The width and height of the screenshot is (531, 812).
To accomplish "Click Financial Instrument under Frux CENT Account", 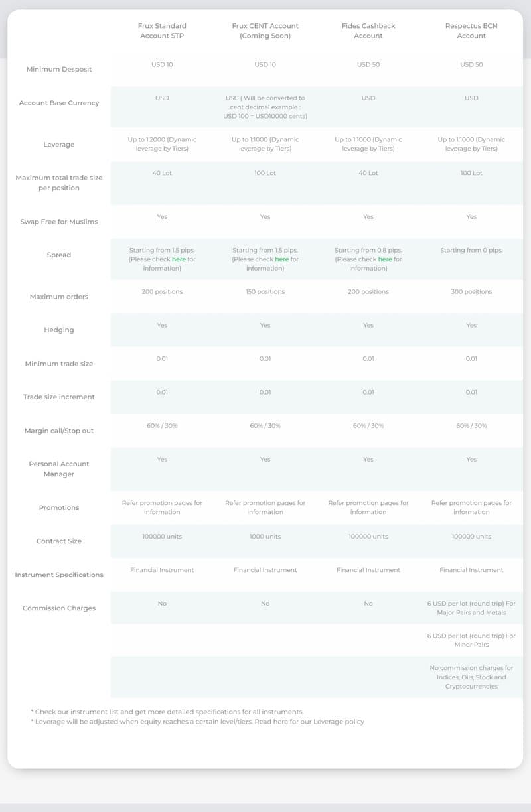I will [x=265, y=570].
